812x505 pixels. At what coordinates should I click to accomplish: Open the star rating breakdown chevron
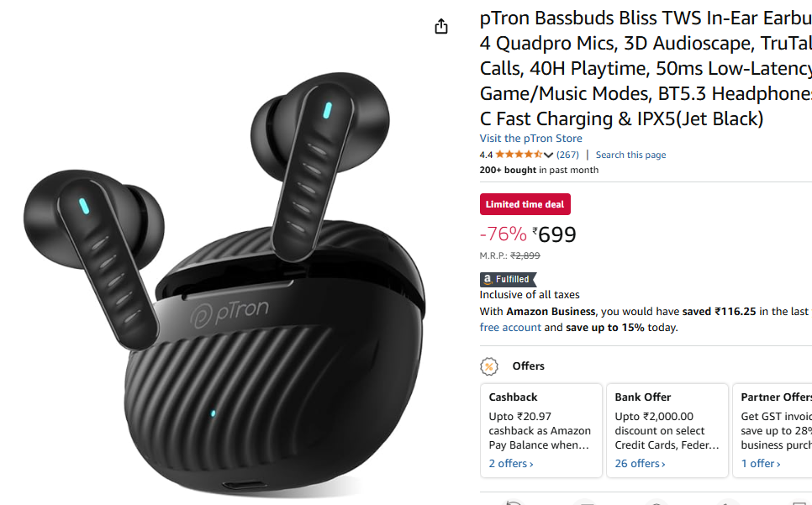click(548, 155)
